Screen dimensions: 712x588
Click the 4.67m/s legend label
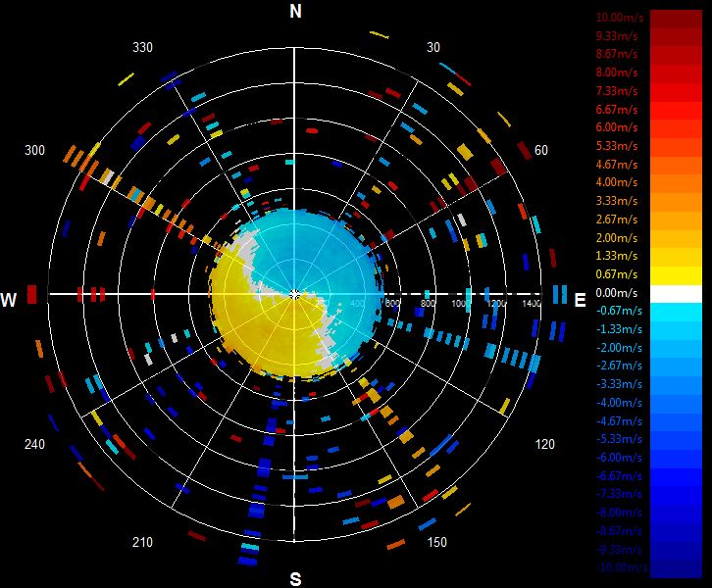[x=617, y=165]
